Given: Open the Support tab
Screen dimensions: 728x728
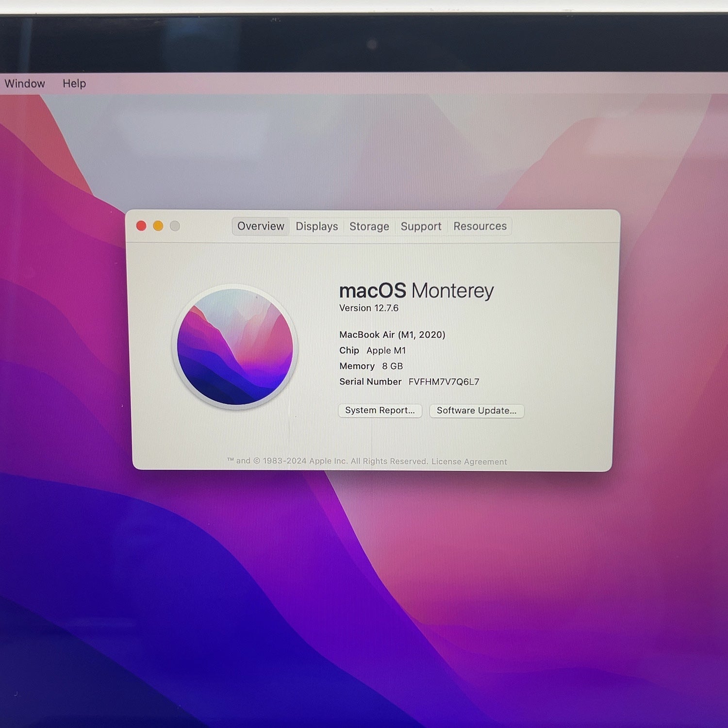Looking at the screenshot, I should coord(421,226).
